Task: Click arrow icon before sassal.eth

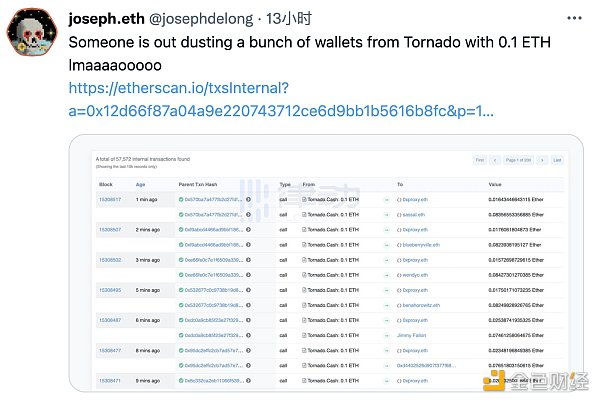Action: tap(386, 214)
